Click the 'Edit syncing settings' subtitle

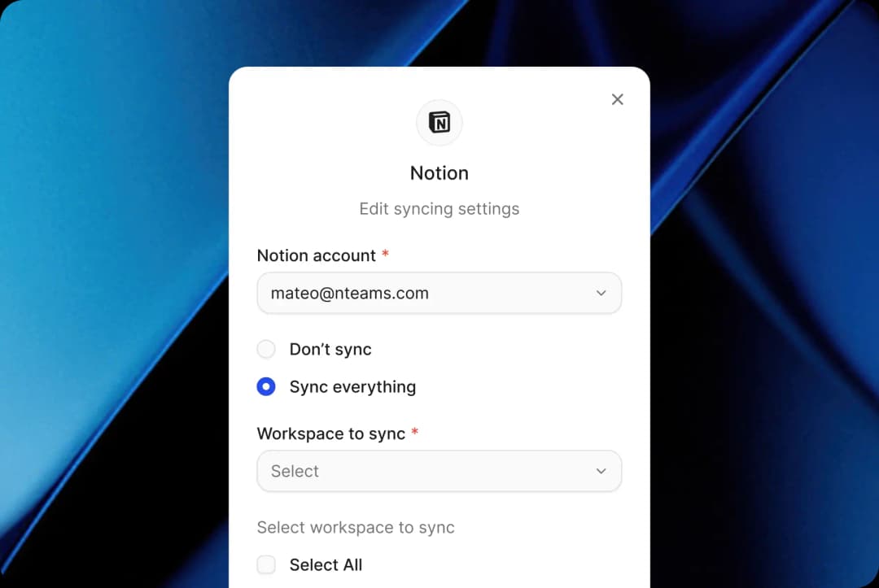(439, 209)
